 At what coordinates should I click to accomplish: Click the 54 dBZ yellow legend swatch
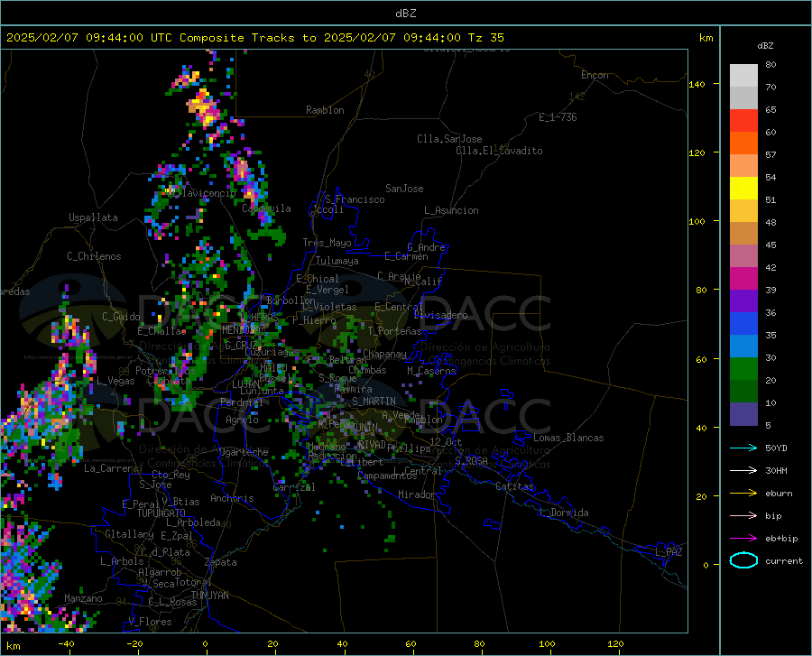pyautogui.click(x=743, y=189)
